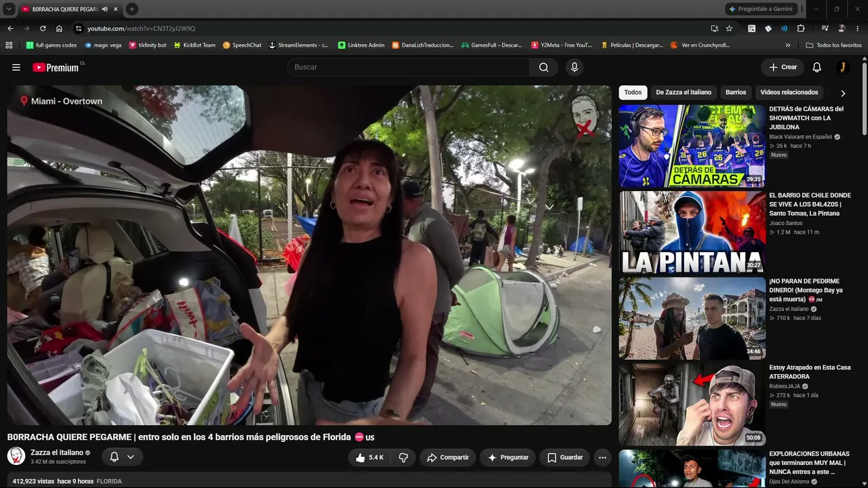Close the BORRACHA QUIERE PEGARME tab
The image size is (868, 488).
116,9
